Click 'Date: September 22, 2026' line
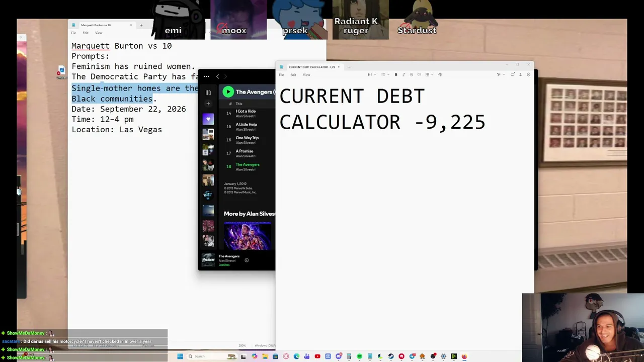Image resolution: width=644 pixels, height=362 pixels. 129,109
